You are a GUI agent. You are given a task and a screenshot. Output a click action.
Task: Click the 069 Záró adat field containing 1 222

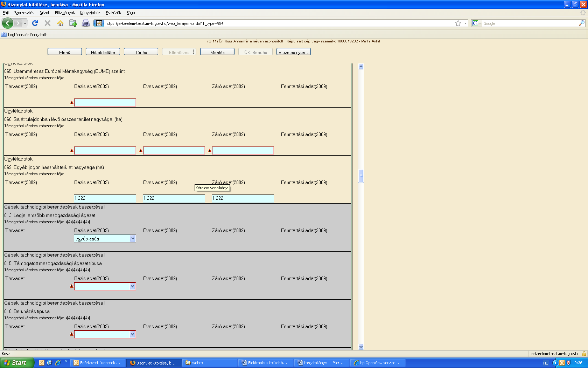tap(243, 199)
